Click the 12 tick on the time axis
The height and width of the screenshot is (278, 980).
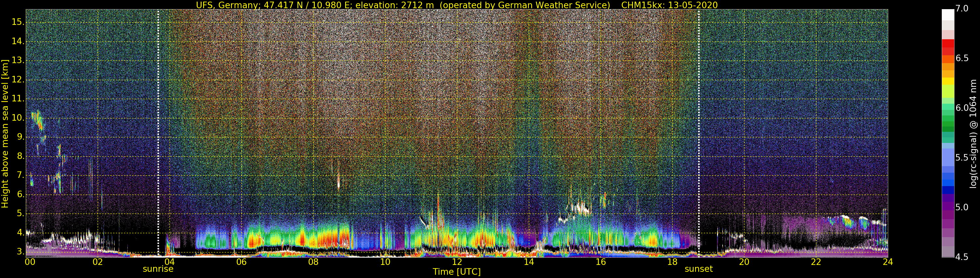(457, 262)
